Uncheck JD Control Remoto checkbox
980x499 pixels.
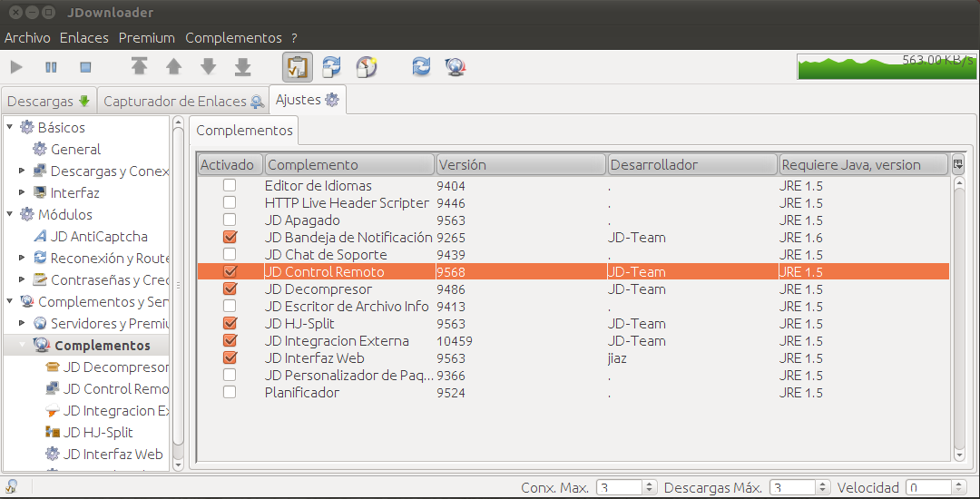[230, 271]
